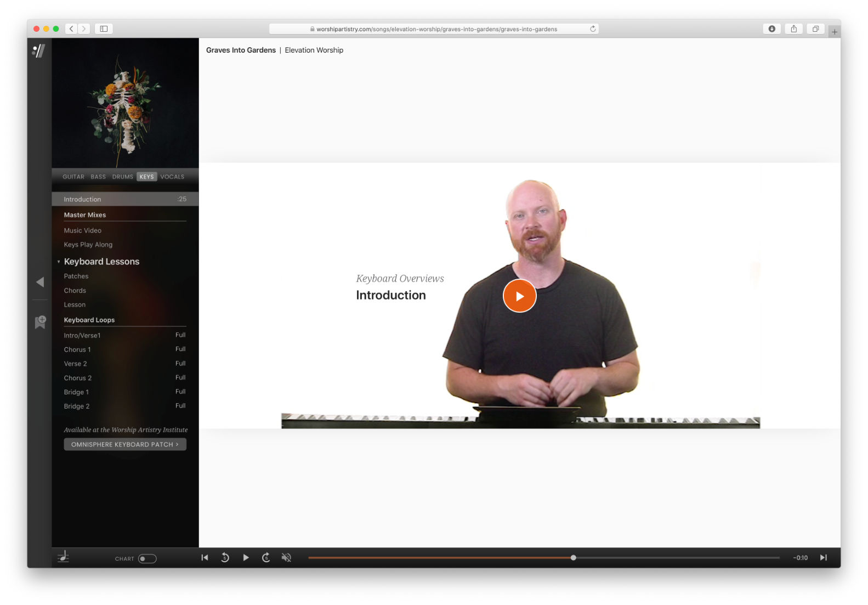
Task: Toggle the mute speaker icon
Action: (286, 557)
